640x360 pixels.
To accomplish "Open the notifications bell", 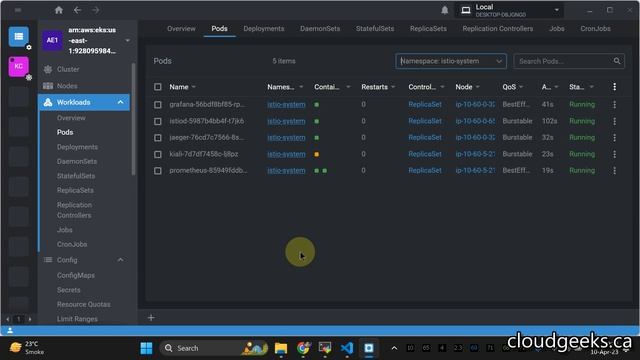I will pos(444,10).
